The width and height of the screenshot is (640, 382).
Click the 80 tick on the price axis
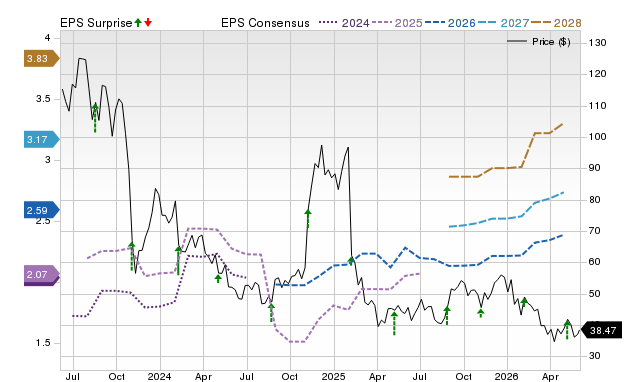click(595, 200)
